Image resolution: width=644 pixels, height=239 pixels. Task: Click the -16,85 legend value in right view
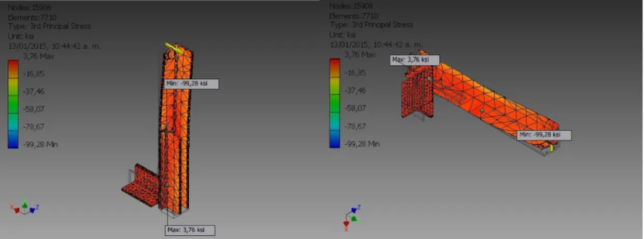tap(356, 73)
